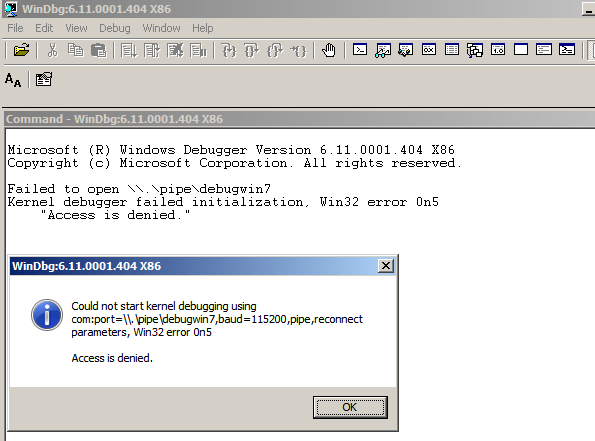The height and width of the screenshot is (441, 595).
Task: Click the Paste clipboard icon
Action: [x=99, y=50]
